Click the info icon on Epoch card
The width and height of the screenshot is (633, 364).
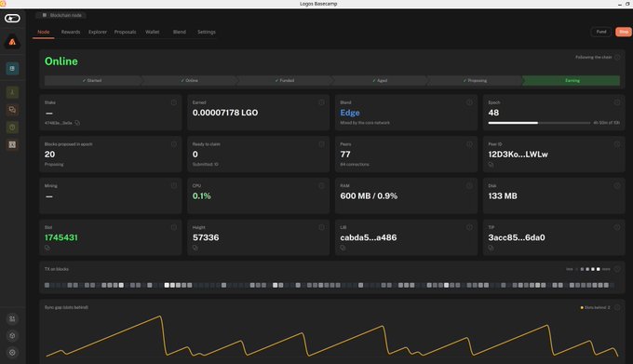(x=617, y=102)
